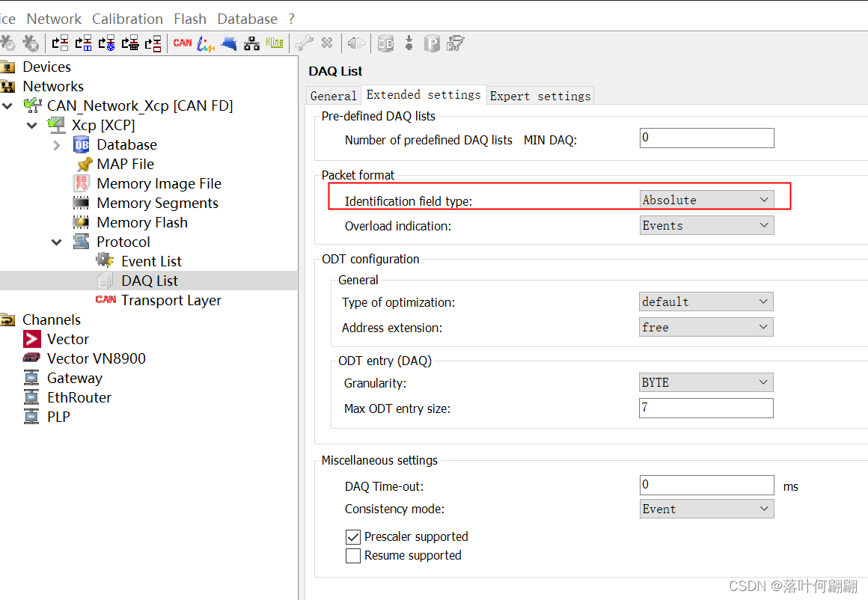The height and width of the screenshot is (600, 868).
Task: Click the Memory Flash chip icon
Action: click(81, 222)
